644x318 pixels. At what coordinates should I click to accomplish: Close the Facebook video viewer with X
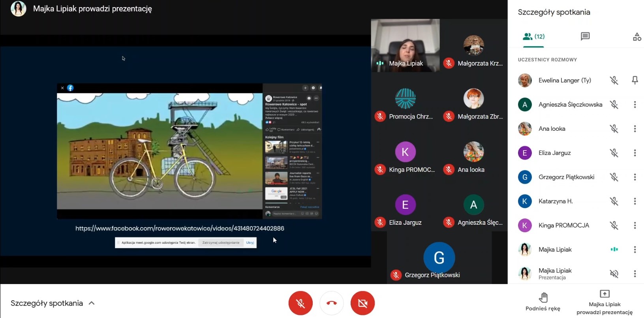[x=62, y=88]
